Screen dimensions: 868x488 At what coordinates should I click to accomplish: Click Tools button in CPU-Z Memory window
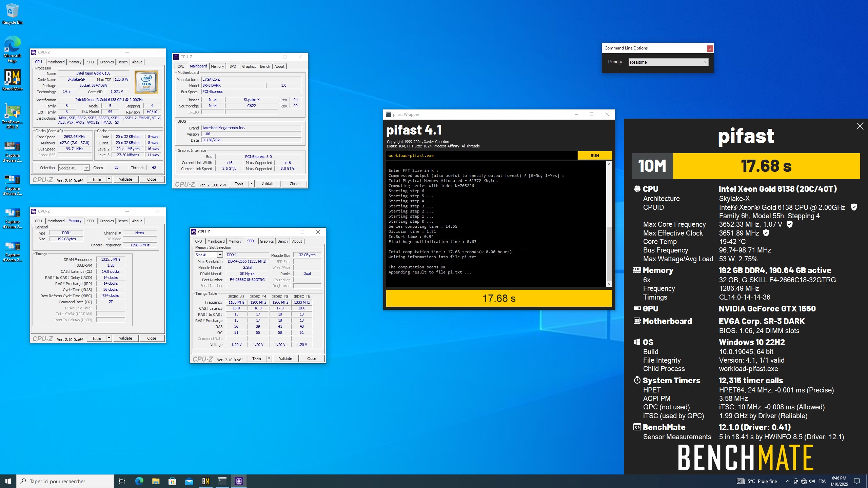pyautogui.click(x=97, y=338)
